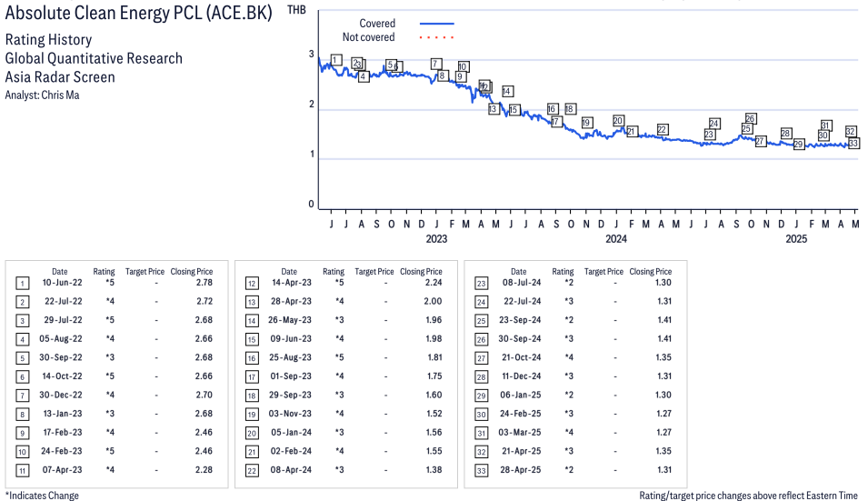Click closing price 1.38 in the 08-Apr-24 row
The width and height of the screenshot is (868, 501).
click(x=434, y=470)
